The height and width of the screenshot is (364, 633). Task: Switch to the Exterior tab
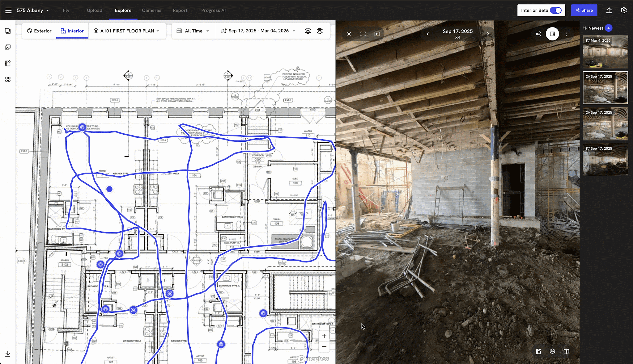[x=39, y=31]
